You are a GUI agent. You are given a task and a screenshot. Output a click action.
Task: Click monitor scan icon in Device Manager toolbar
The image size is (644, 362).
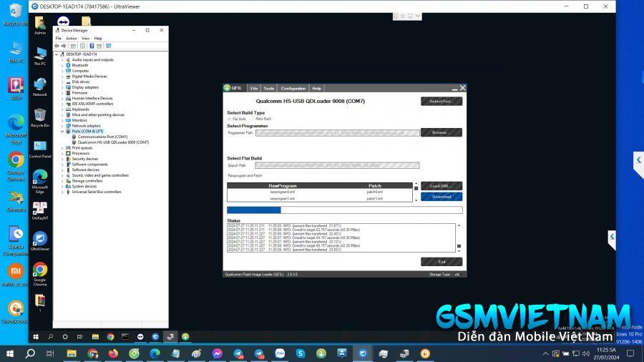109,46
